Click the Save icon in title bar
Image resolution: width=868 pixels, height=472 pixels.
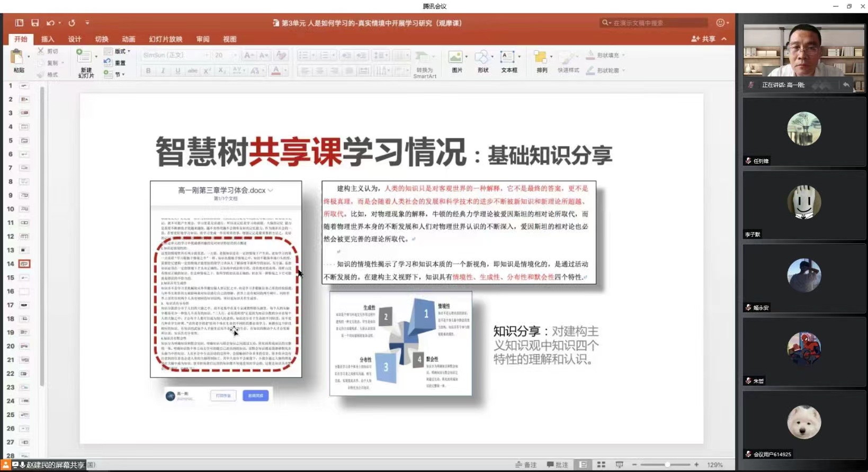coord(35,23)
